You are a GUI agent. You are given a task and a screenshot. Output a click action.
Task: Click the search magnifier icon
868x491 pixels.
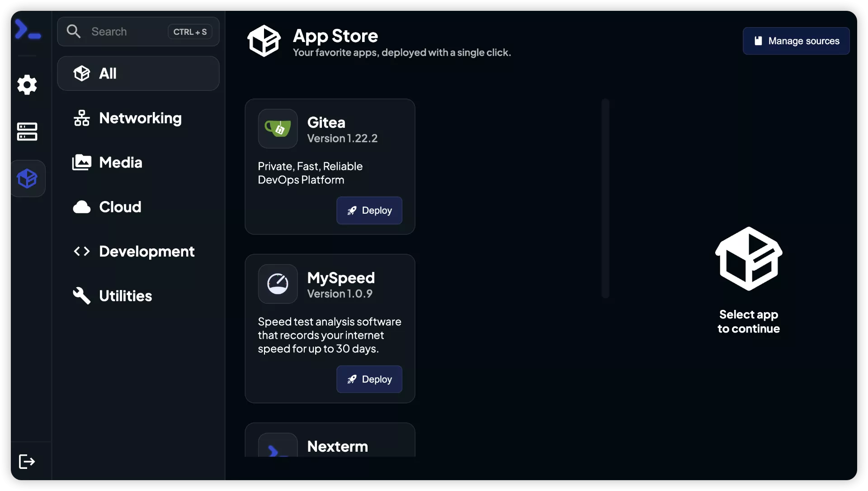pyautogui.click(x=74, y=31)
